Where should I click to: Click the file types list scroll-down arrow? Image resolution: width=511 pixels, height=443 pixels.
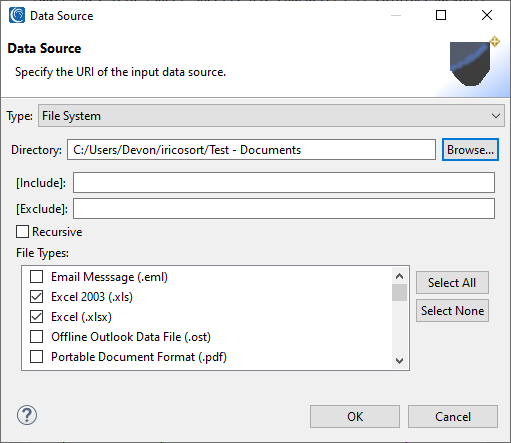pos(399,361)
